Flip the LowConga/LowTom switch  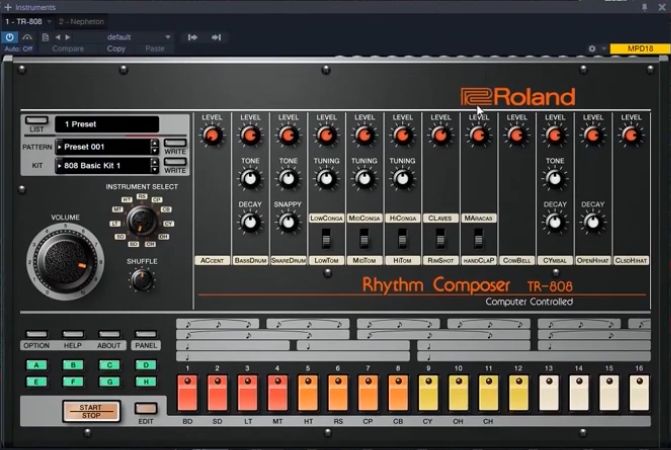[326, 238]
